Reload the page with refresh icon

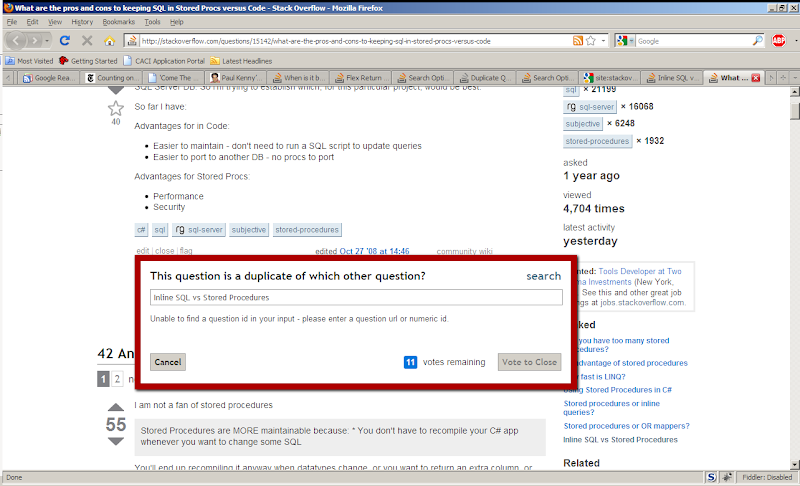pos(65,40)
